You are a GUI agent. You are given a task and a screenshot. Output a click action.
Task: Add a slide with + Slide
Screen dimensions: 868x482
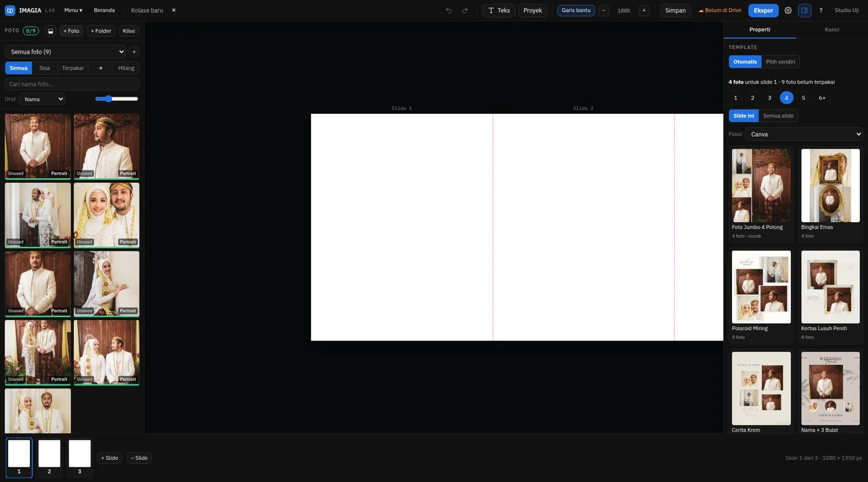coord(110,458)
